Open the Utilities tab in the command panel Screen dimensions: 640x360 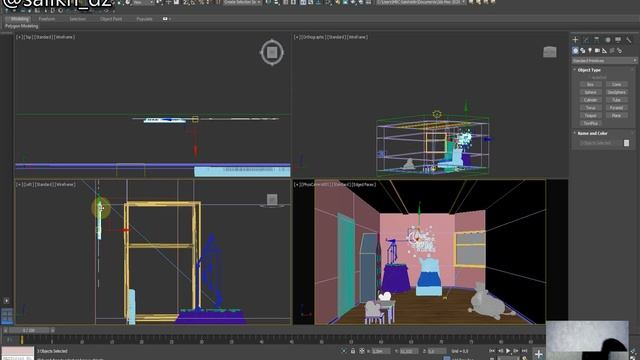(629, 40)
